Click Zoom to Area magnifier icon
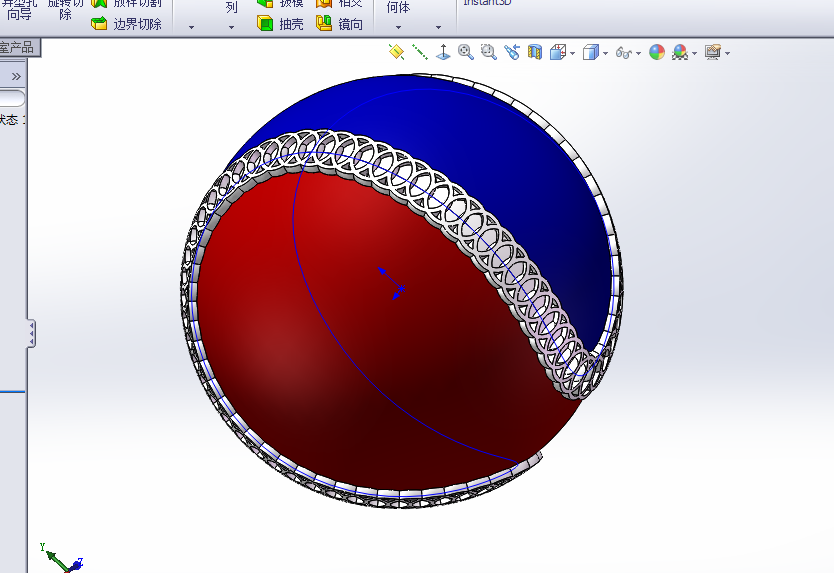Screen dimensions: 834x573 489,52
